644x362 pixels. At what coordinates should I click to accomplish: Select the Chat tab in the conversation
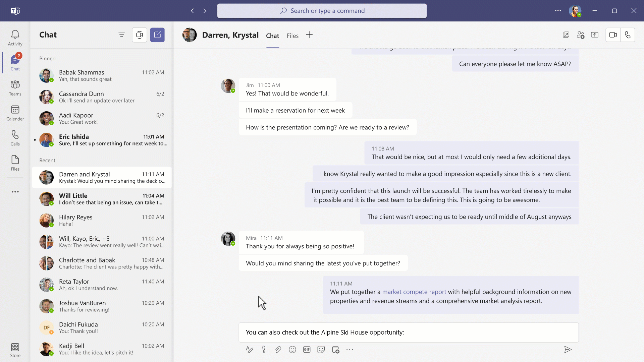272,36
